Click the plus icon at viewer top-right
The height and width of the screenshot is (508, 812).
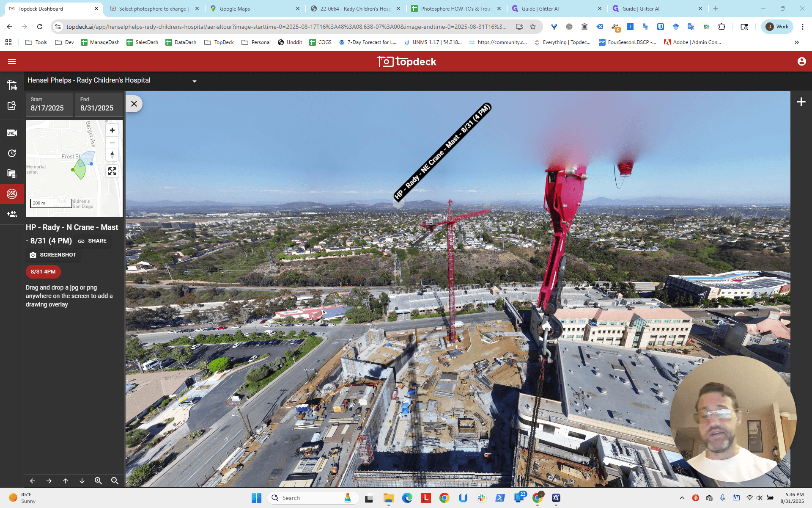point(801,102)
